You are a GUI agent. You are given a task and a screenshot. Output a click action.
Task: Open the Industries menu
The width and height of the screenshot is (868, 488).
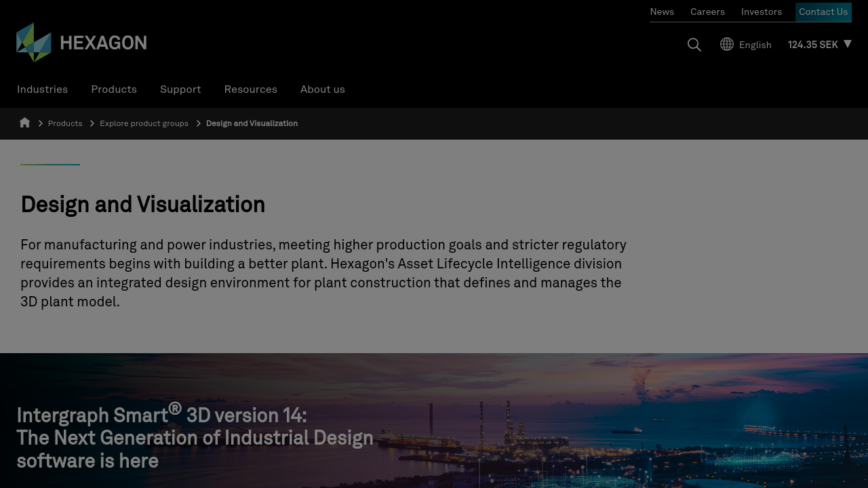(42, 89)
